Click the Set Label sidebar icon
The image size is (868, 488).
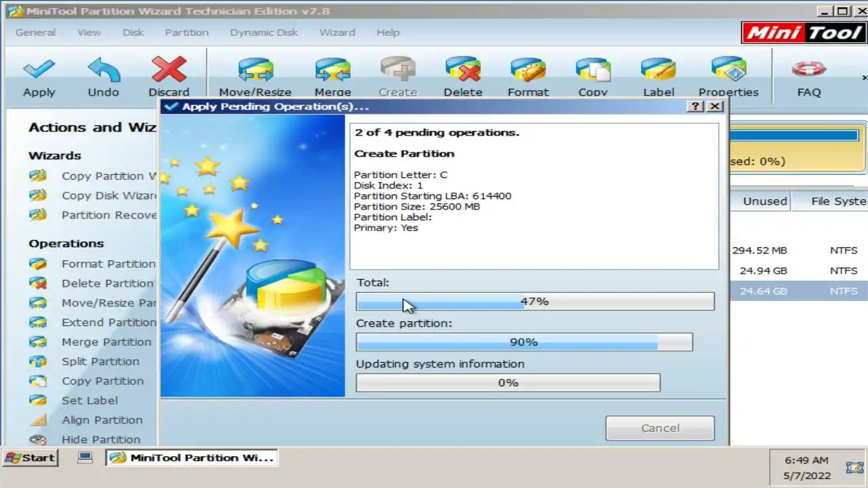click(x=38, y=401)
